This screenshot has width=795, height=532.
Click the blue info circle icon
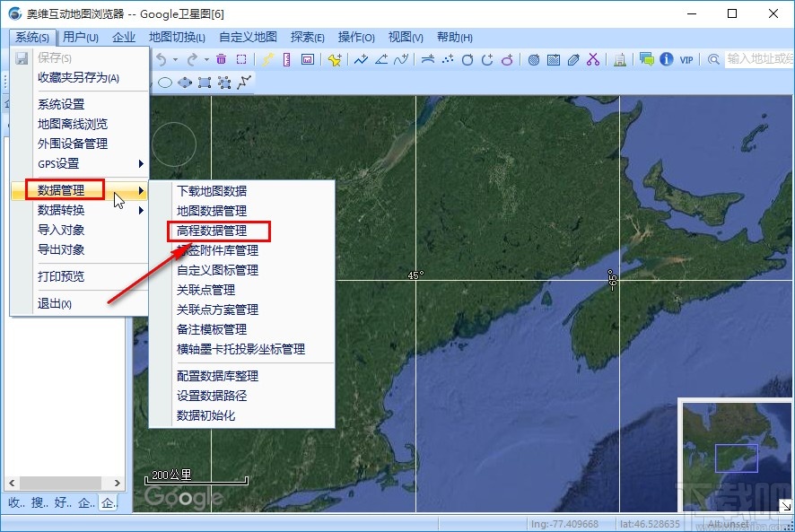666,59
